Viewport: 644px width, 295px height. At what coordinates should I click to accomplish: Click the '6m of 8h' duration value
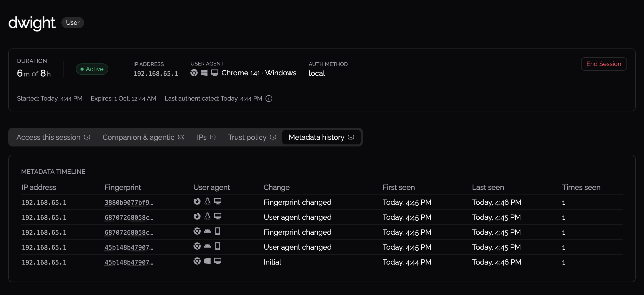point(34,73)
